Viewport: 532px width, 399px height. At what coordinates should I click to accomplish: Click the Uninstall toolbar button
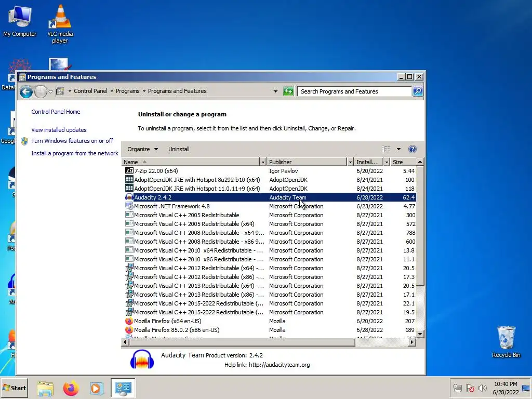(x=179, y=149)
